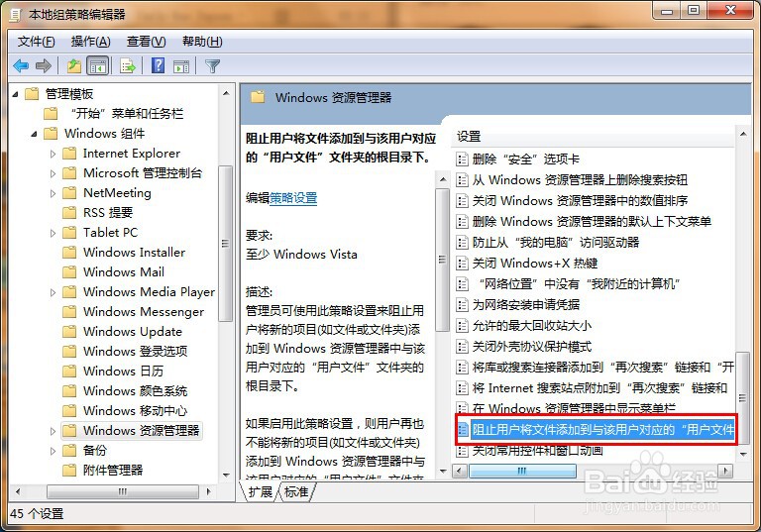Click policy icon of 防止从“我的电脑”访问驱动器

coord(462,242)
